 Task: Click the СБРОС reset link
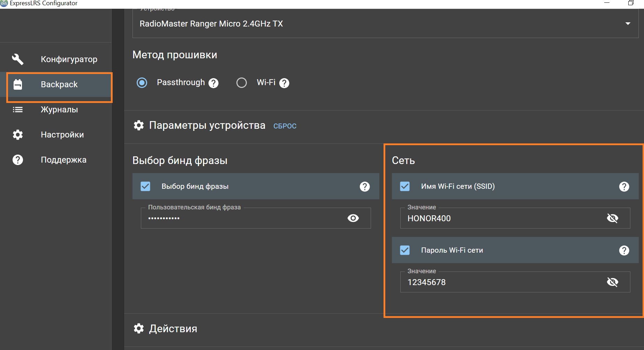coord(285,126)
